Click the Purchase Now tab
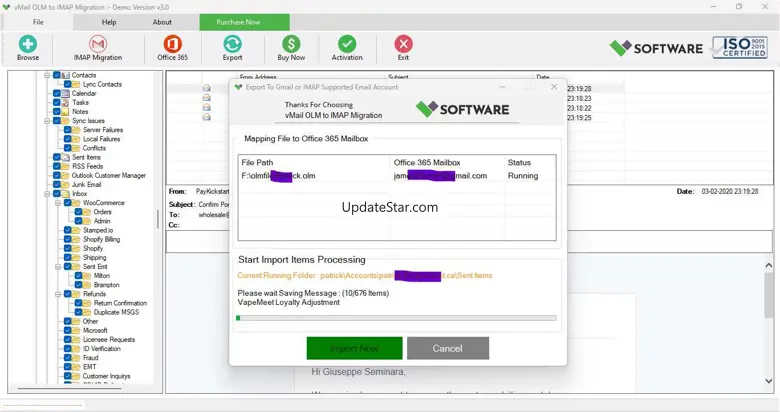This screenshot has height=412, width=780. pos(244,22)
